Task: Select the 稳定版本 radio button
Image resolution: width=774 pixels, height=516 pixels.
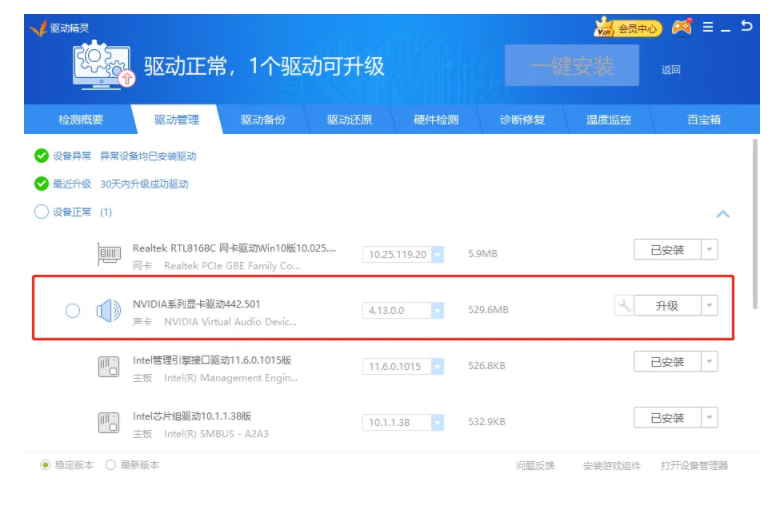Action: pos(45,465)
